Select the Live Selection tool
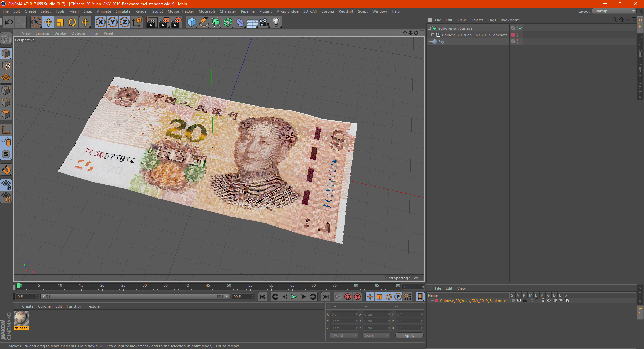Screen dimensions: 644x349 coord(36,22)
